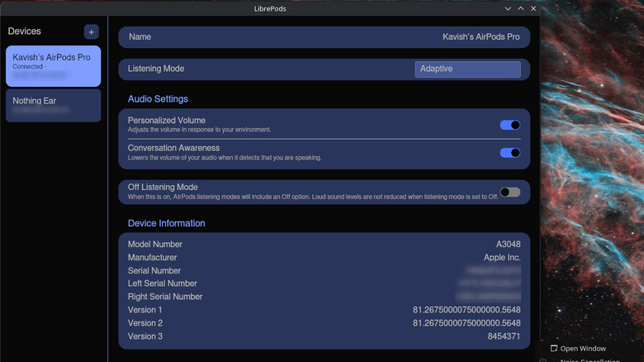Viewport: 644px width, 362px height.
Task: Click the Open Window menu entry
Action: tap(578, 349)
